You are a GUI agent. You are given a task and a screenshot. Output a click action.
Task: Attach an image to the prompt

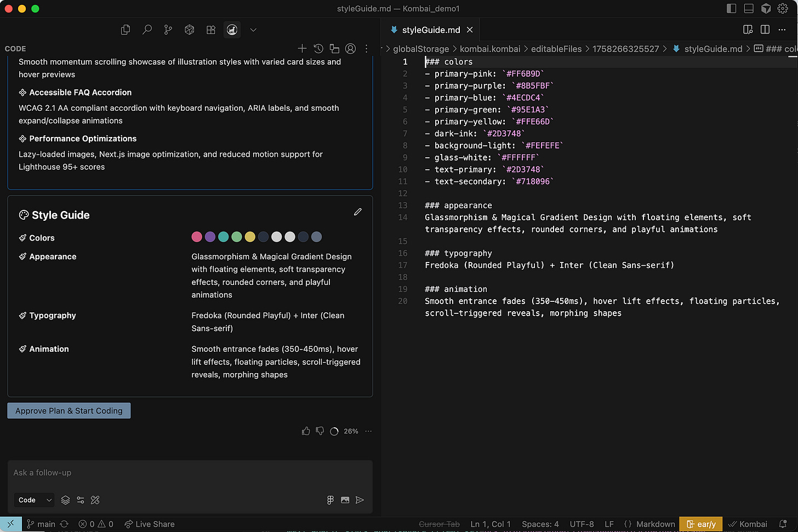tap(345, 500)
